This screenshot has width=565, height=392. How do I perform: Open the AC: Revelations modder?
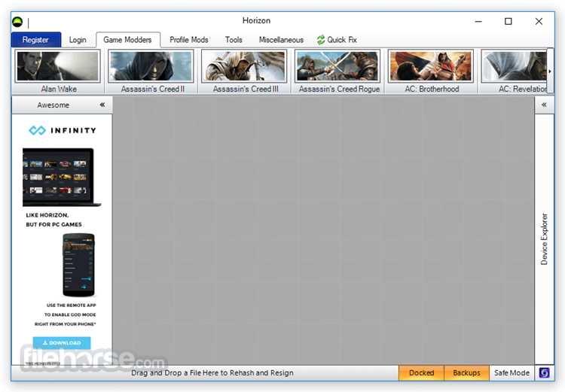click(514, 71)
